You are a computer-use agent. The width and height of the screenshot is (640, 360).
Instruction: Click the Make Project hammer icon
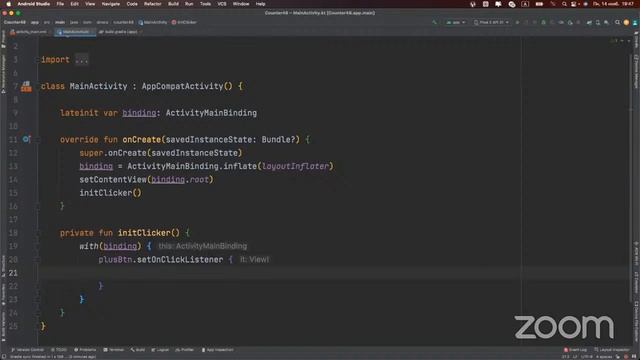(x=434, y=22)
